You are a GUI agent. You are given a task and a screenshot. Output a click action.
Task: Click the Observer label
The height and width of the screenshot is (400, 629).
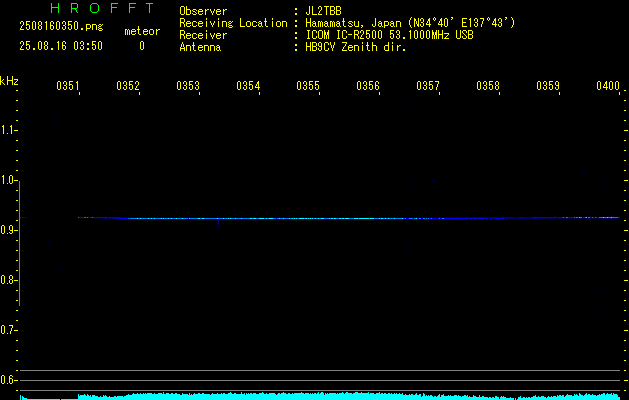pos(203,11)
